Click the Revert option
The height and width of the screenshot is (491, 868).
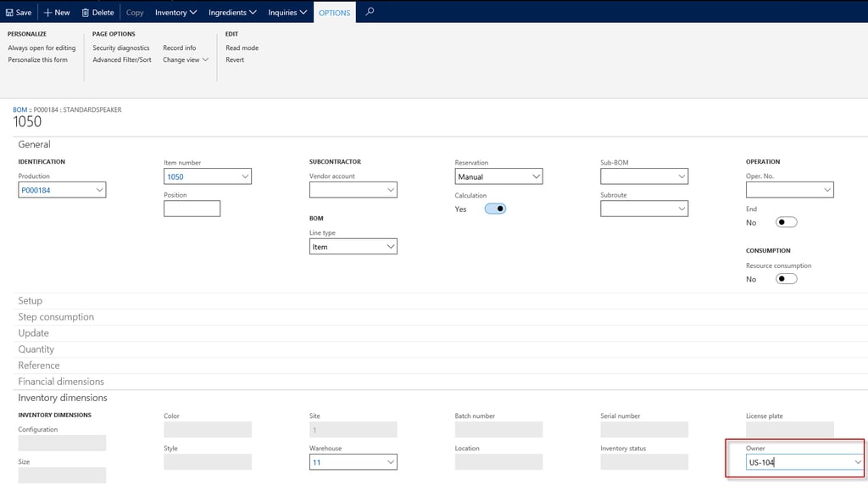point(235,59)
